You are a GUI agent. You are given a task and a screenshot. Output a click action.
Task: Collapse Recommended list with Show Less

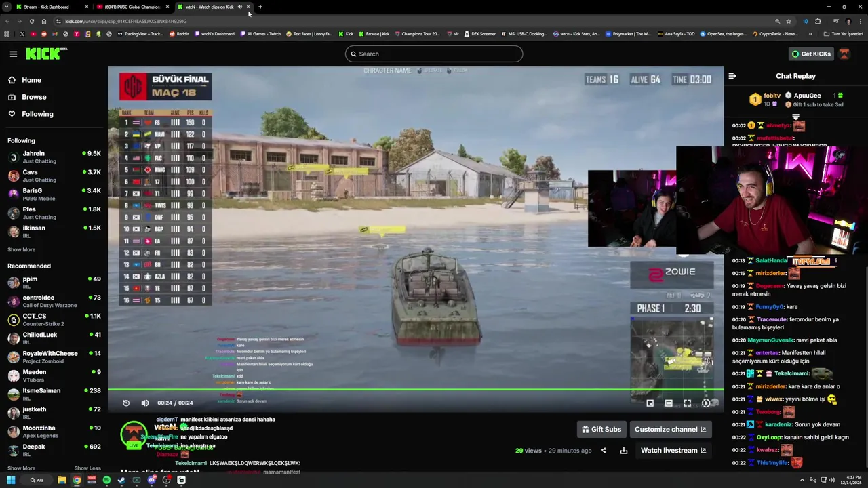pyautogui.click(x=87, y=468)
